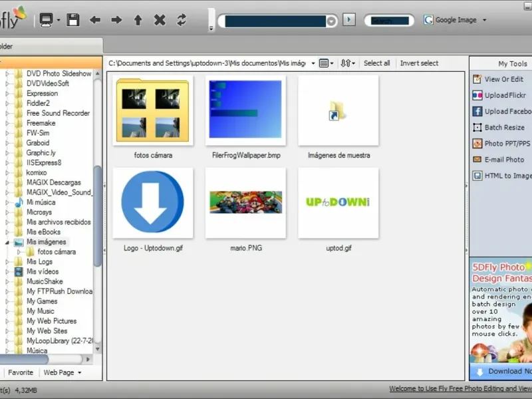Select FilerFrogWallpaper.bmp thumbnail
The width and height of the screenshot is (532, 399).
pyautogui.click(x=245, y=110)
